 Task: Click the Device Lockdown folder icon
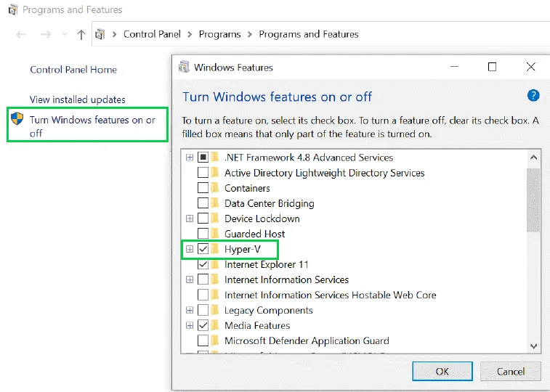click(215, 219)
